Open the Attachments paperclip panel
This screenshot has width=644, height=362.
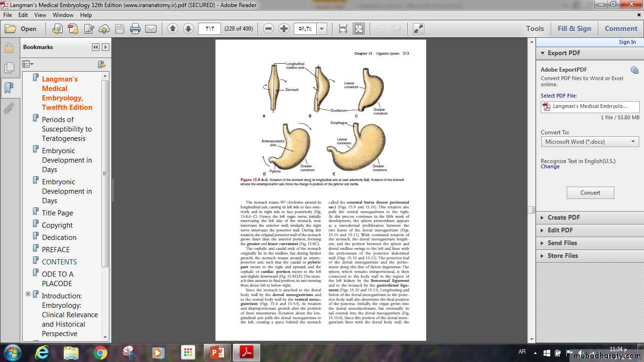[8, 109]
